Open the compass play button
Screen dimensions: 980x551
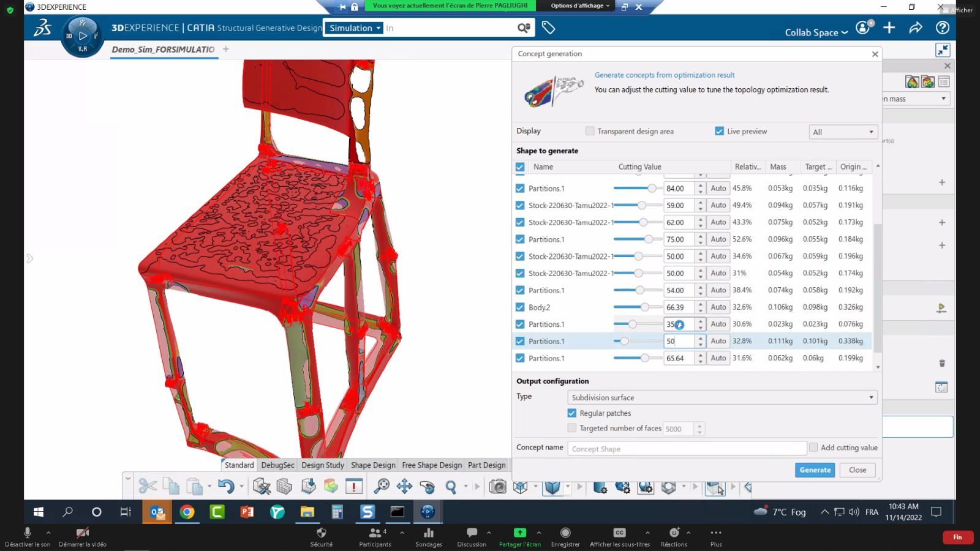point(83,36)
